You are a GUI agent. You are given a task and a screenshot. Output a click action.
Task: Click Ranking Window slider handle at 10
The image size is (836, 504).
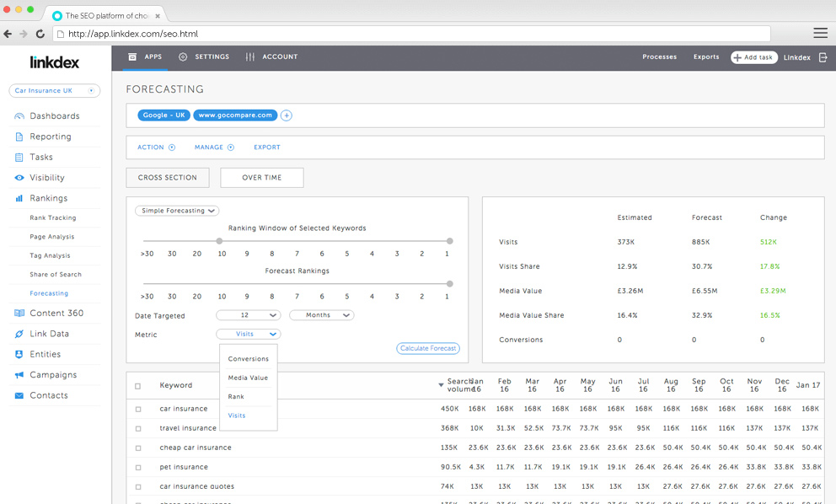pos(219,241)
